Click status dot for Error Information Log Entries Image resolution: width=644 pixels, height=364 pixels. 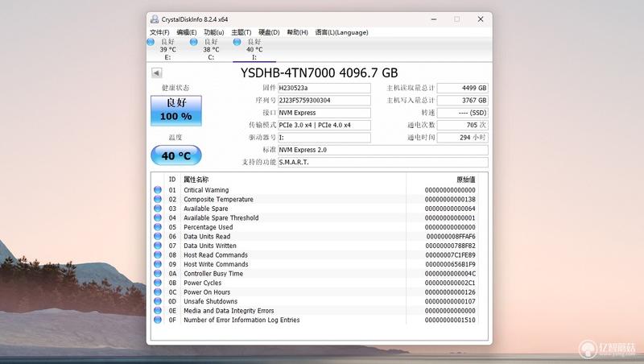[158, 320]
